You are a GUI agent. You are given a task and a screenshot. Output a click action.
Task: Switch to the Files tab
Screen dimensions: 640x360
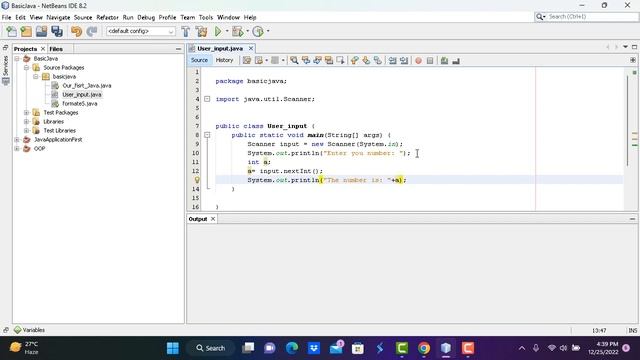point(56,49)
